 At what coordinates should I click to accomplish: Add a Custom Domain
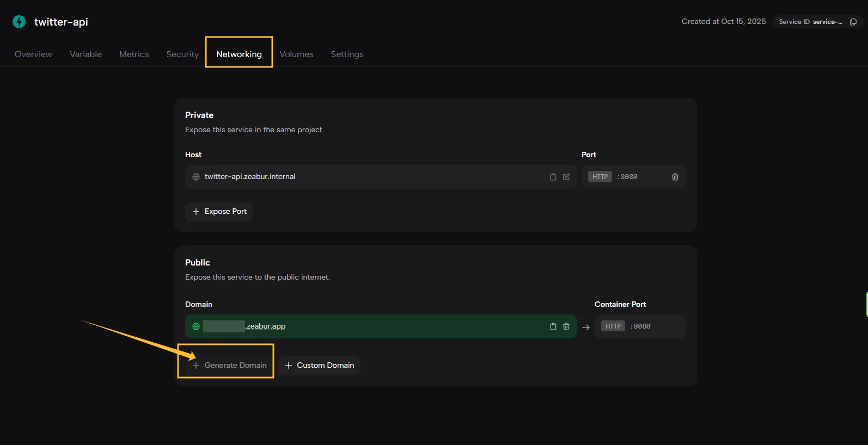319,366
